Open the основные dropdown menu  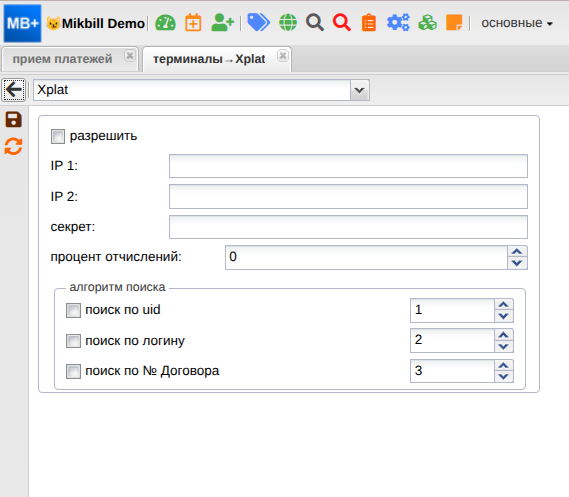click(x=517, y=23)
